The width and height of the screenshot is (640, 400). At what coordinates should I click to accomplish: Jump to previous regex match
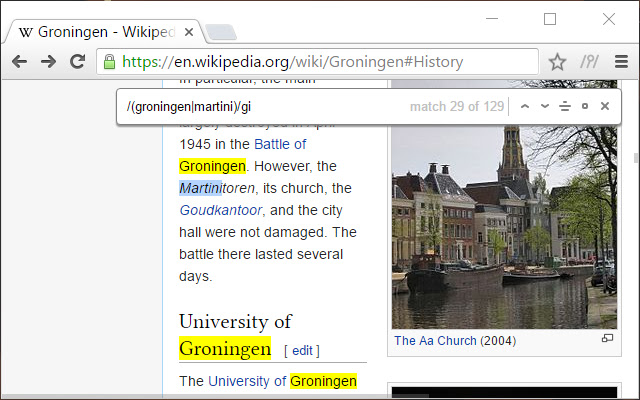[x=525, y=107]
